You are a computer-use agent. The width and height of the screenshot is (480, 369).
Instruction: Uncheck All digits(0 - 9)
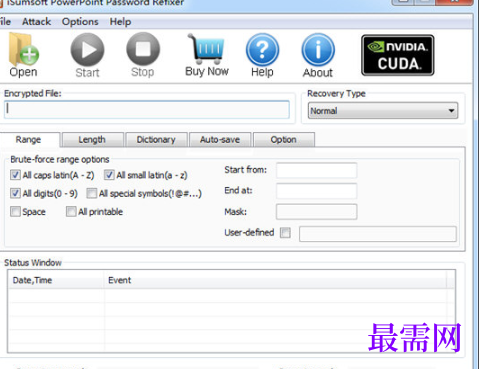15,193
